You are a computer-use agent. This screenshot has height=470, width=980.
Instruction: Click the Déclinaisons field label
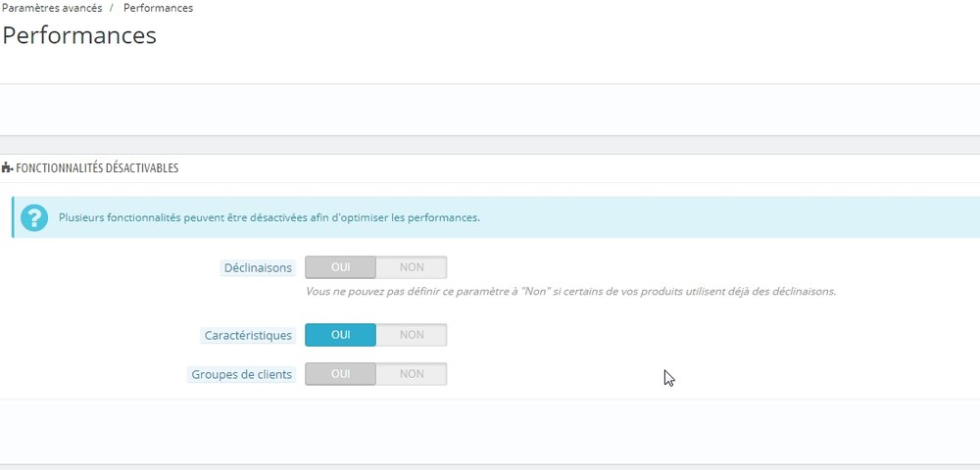coord(259,267)
